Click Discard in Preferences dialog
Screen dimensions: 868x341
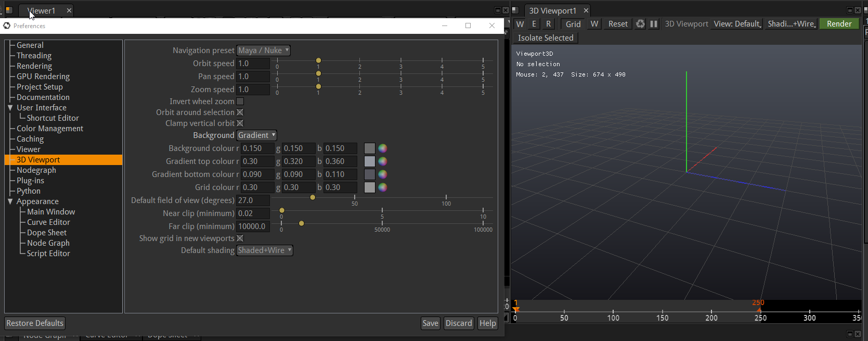459,323
